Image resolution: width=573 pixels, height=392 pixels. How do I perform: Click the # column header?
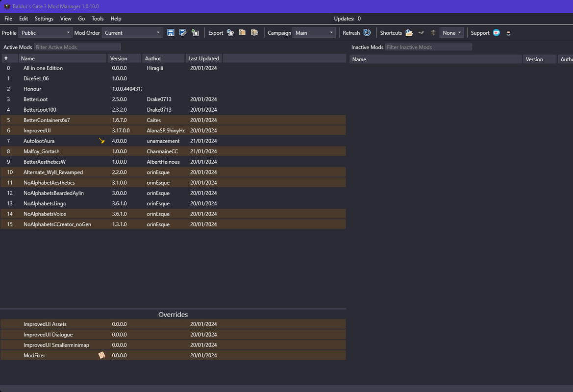point(9,58)
